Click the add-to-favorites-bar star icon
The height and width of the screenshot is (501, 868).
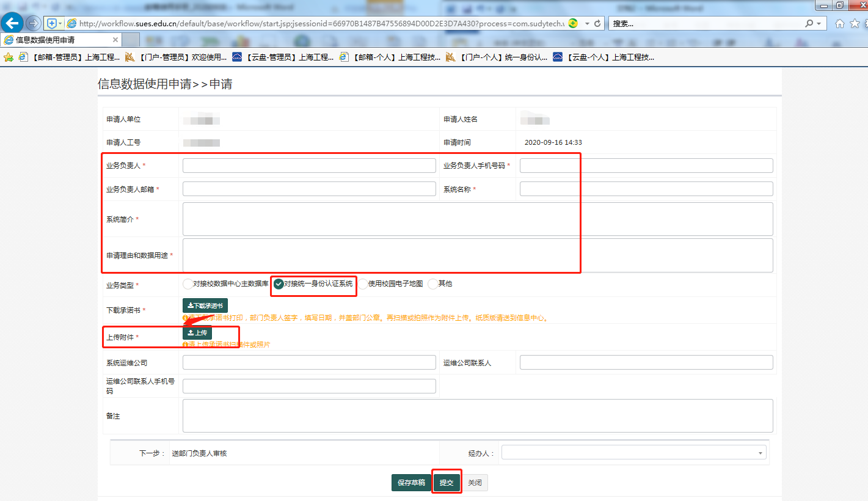9,57
